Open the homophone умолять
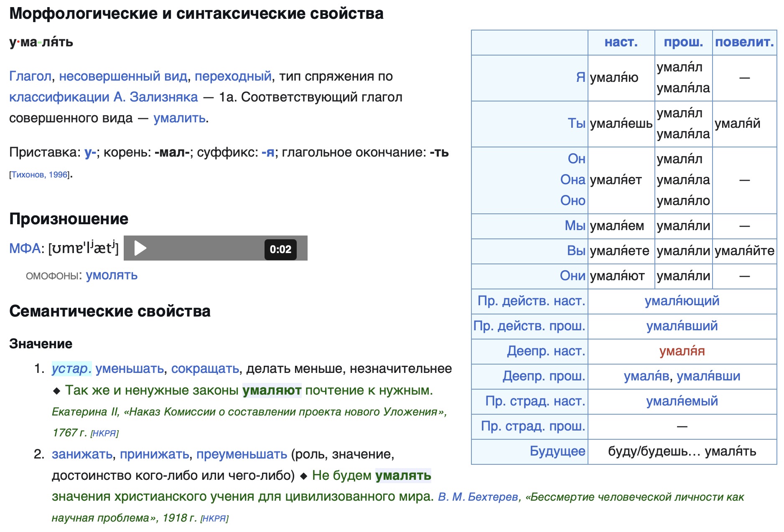This screenshot has height=532, width=784. (112, 276)
